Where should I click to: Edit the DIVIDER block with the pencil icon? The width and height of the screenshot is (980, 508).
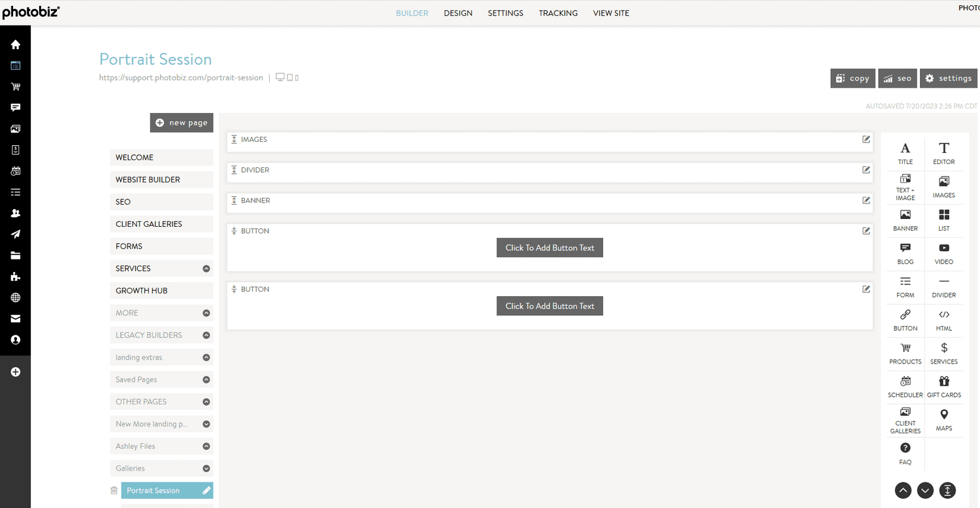(866, 169)
